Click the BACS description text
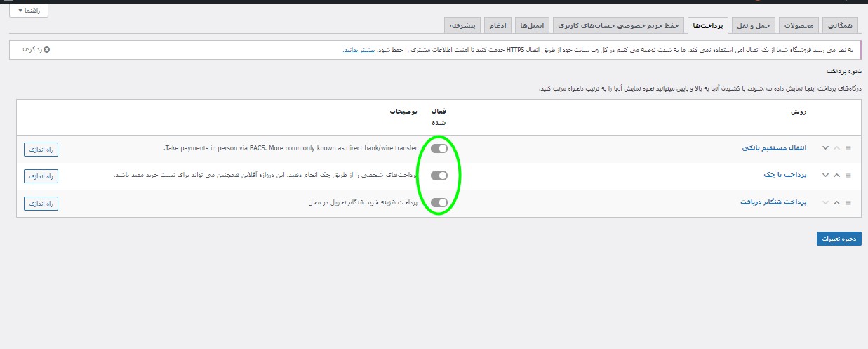The height and width of the screenshot is (349, 868). click(291, 148)
